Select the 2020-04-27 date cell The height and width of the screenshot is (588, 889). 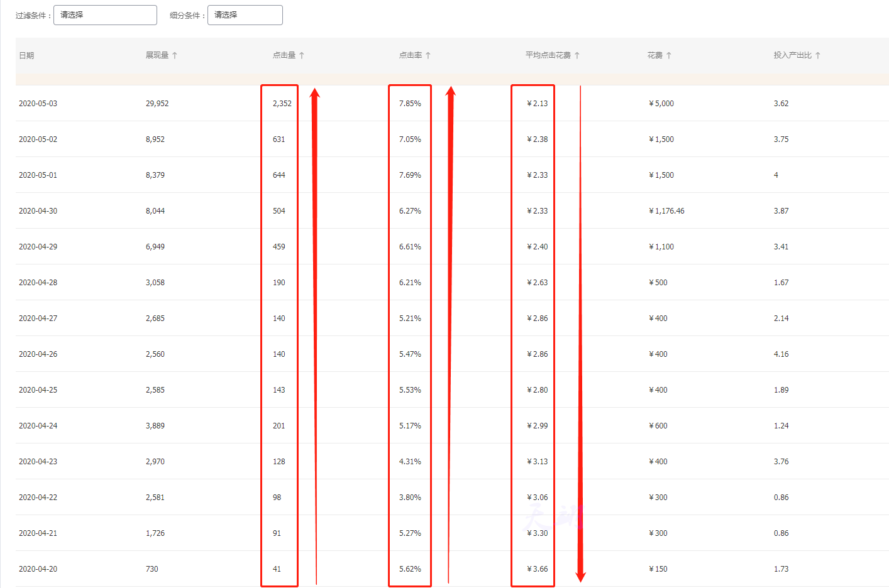click(38, 318)
